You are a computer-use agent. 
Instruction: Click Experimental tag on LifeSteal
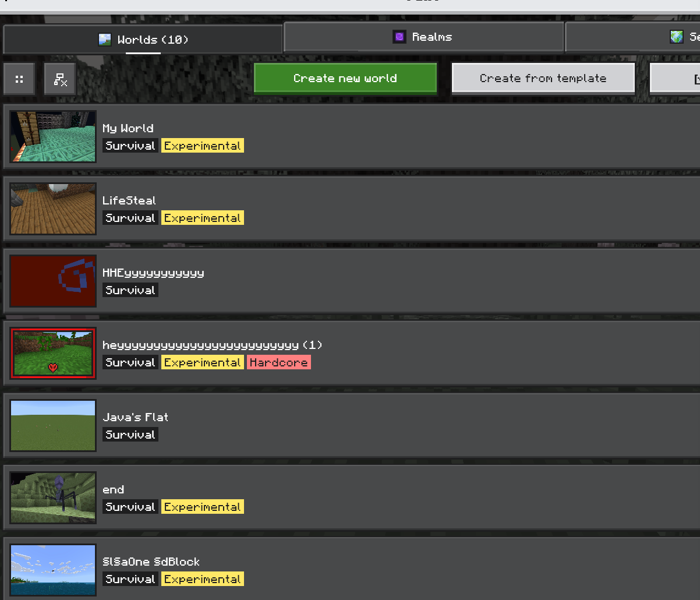[203, 218]
